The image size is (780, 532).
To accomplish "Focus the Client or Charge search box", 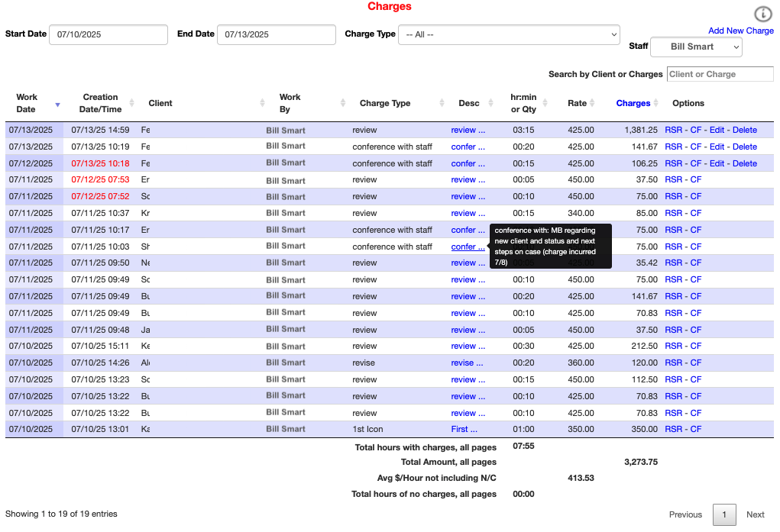I will (720, 74).
